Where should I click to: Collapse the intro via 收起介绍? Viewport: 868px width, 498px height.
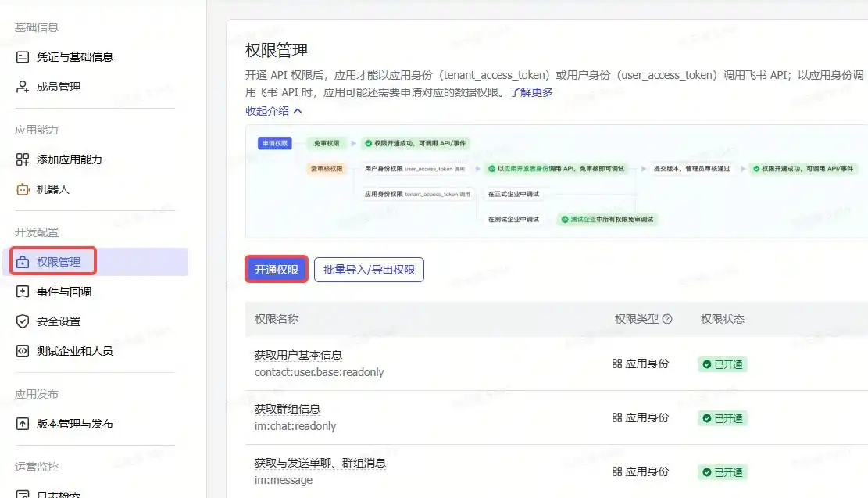pos(273,111)
